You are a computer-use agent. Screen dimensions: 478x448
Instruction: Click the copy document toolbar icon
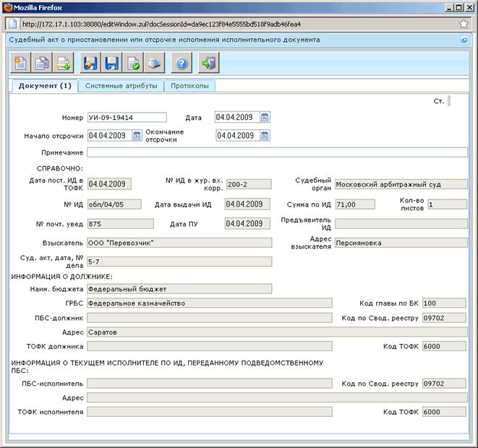[x=42, y=63]
